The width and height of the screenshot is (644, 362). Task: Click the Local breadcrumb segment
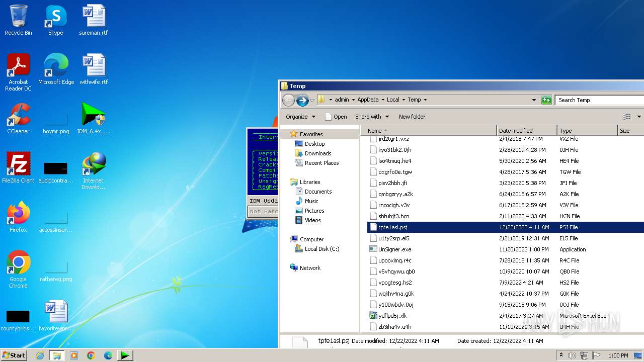click(393, 100)
